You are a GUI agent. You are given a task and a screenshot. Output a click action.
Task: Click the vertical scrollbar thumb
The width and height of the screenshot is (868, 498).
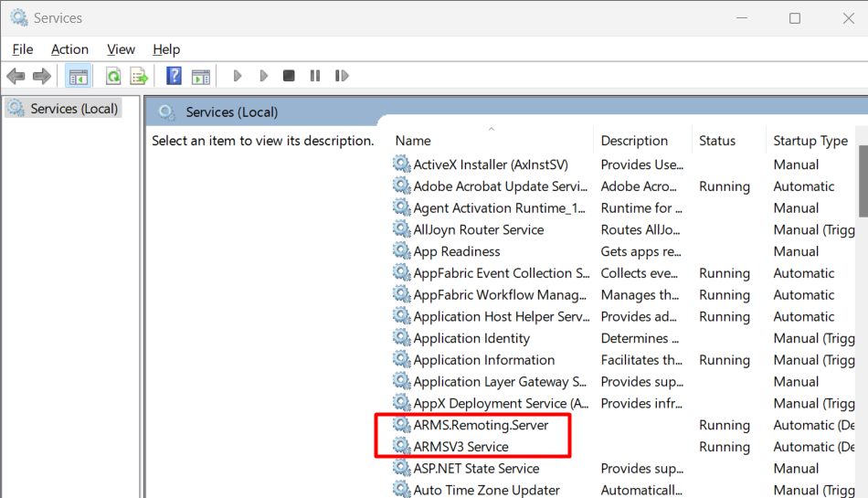863,181
